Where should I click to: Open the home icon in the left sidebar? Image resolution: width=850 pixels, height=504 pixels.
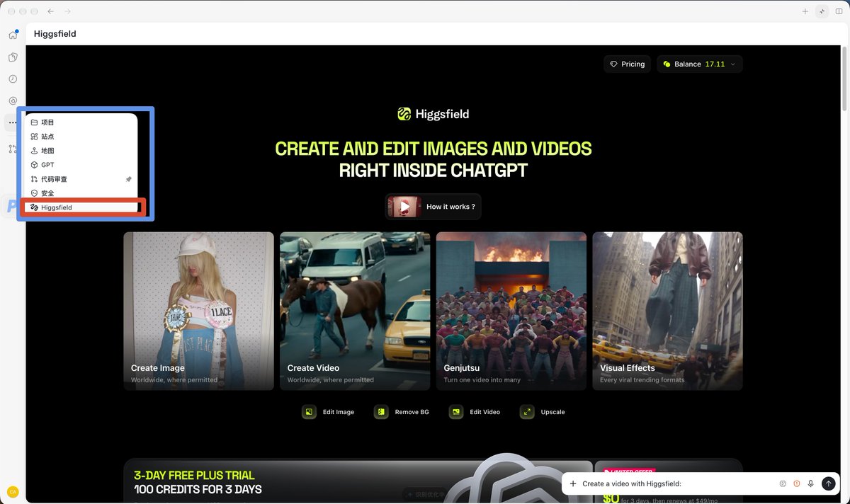coord(13,35)
